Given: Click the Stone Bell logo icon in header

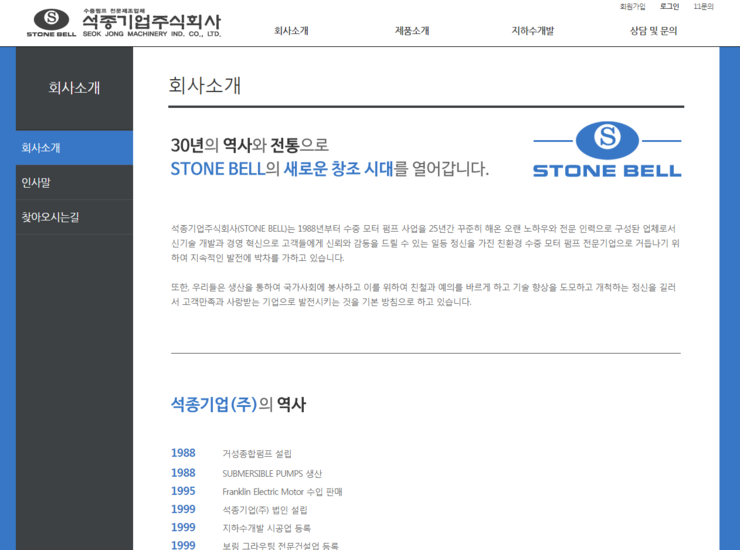Looking at the screenshot, I should (52, 22).
